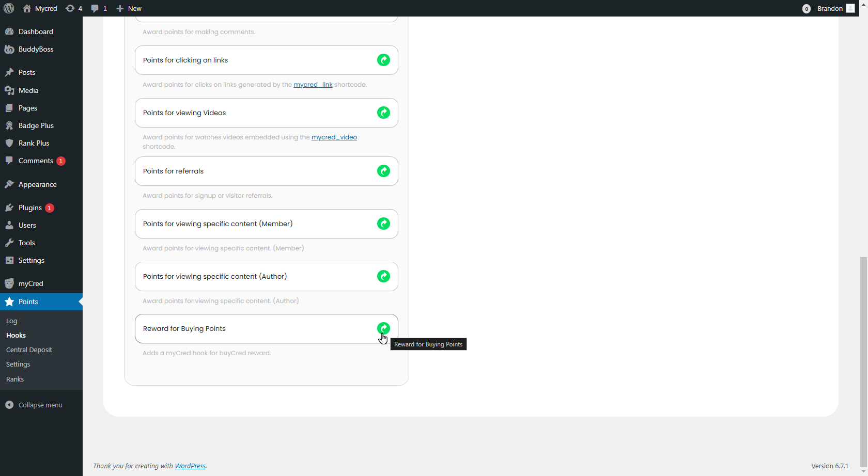Click the WordPress logo in admin bar
The height and width of the screenshot is (476, 868).
(9, 8)
